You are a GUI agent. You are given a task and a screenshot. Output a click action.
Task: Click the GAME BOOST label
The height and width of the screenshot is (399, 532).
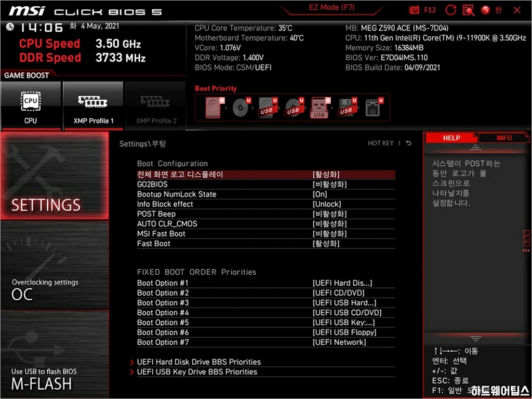pos(26,75)
